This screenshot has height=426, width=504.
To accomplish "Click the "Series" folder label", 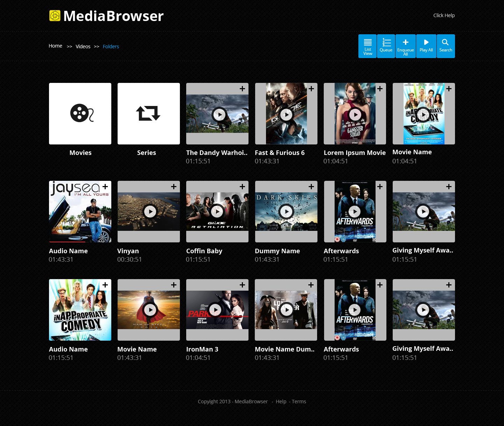I will coord(147,153).
